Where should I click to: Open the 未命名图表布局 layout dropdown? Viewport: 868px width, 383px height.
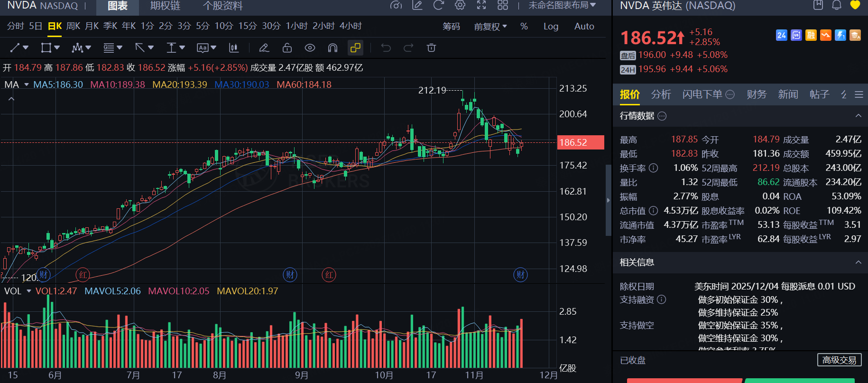[x=562, y=5]
